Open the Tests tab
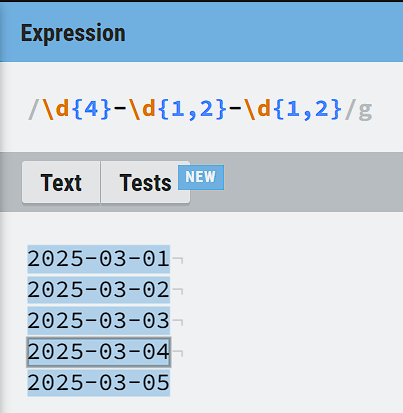 coord(145,182)
